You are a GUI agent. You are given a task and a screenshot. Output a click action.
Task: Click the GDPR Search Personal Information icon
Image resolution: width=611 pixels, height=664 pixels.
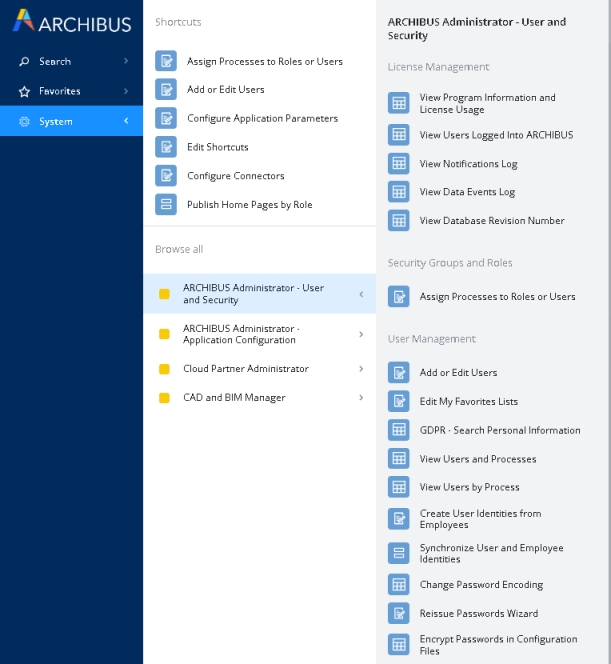pos(399,430)
